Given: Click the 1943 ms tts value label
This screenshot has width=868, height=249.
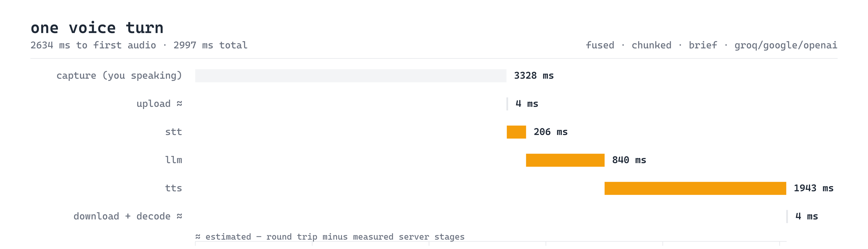Looking at the screenshot, I should click(813, 188).
